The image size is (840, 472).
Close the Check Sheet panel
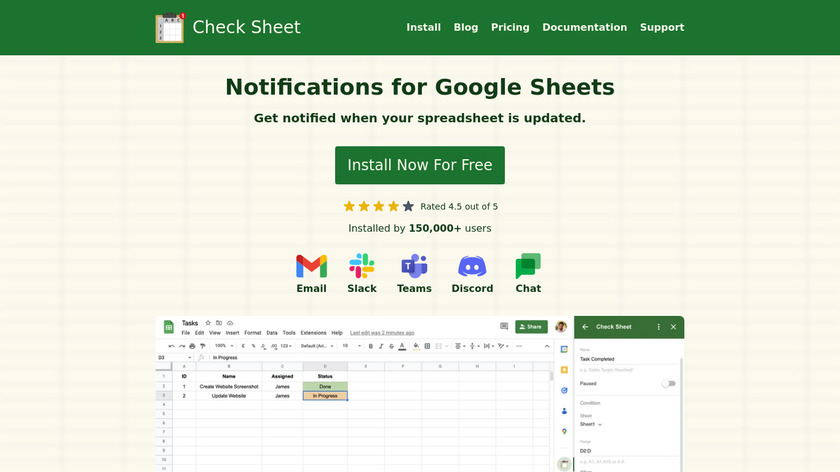673,327
